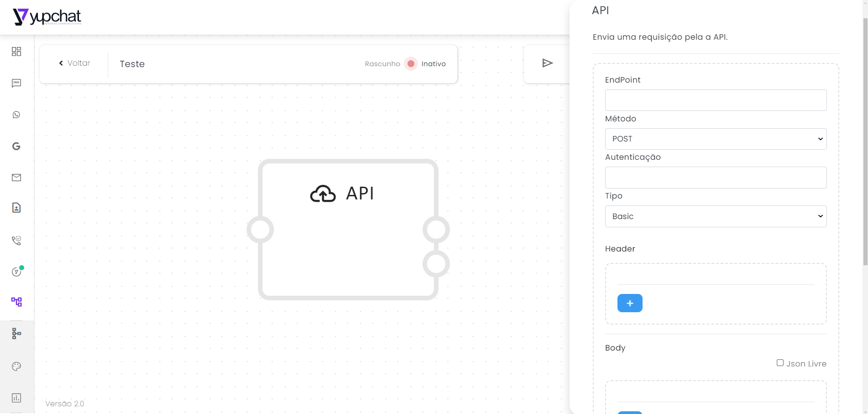Screen dimensions: 868x414
Task: Go back with the Voltar button
Action: (x=74, y=63)
